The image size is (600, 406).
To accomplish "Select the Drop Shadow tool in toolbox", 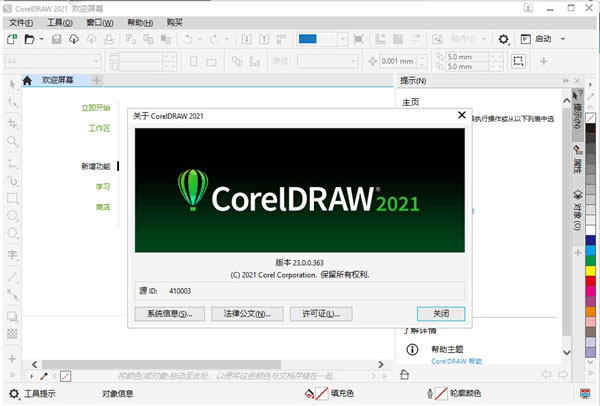I will [13, 316].
